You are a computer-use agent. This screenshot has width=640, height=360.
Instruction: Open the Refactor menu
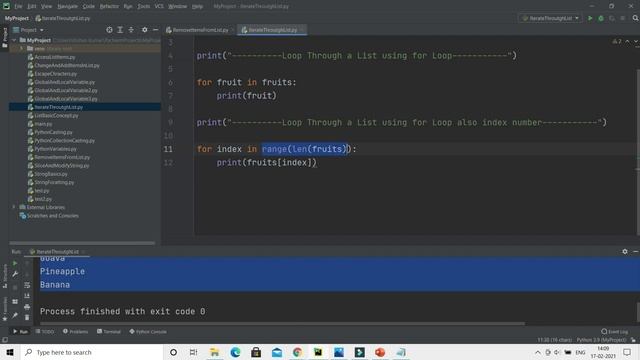[109, 6]
